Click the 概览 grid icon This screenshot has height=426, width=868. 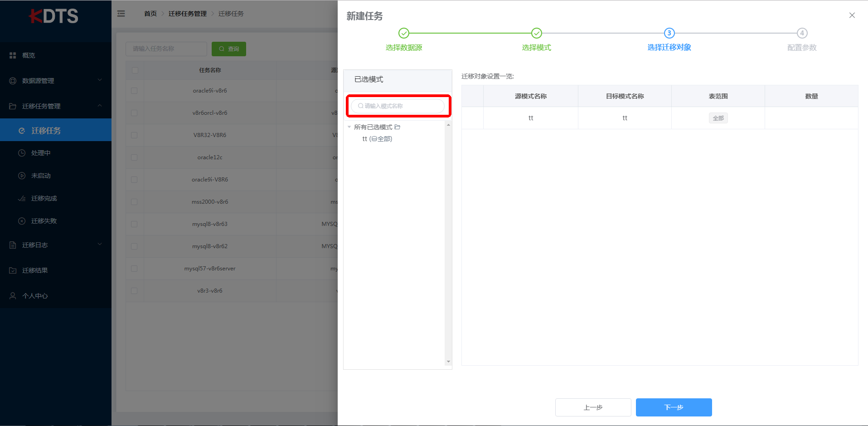tap(13, 55)
